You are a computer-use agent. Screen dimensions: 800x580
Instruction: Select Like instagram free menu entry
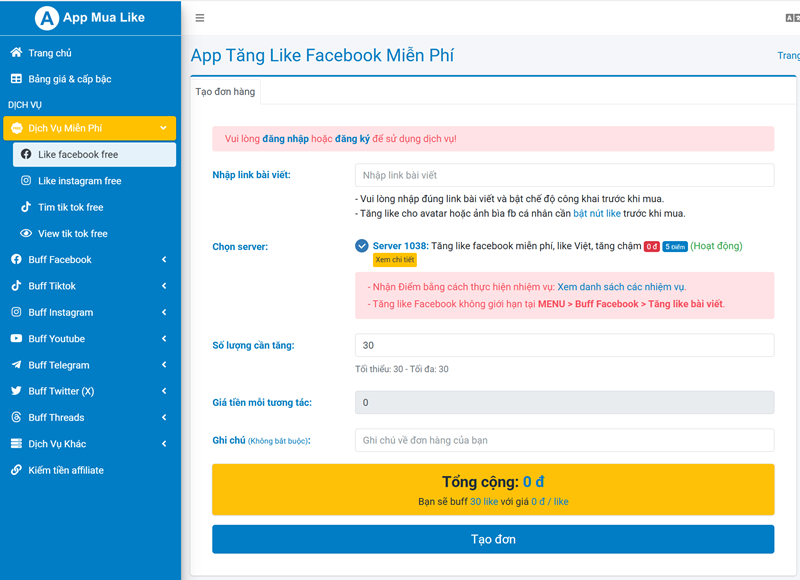(94, 181)
